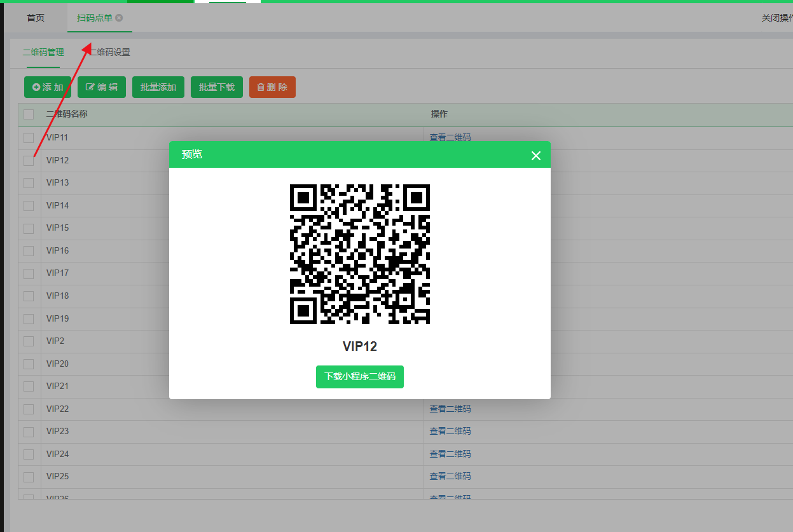Toggle the select-all header checkbox
The width and height of the screenshot is (793, 532).
coord(29,114)
